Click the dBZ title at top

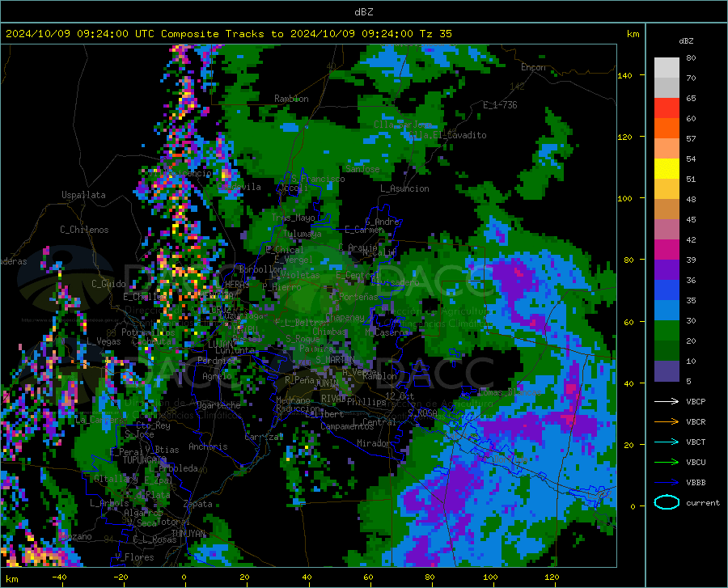pyautogui.click(x=363, y=12)
